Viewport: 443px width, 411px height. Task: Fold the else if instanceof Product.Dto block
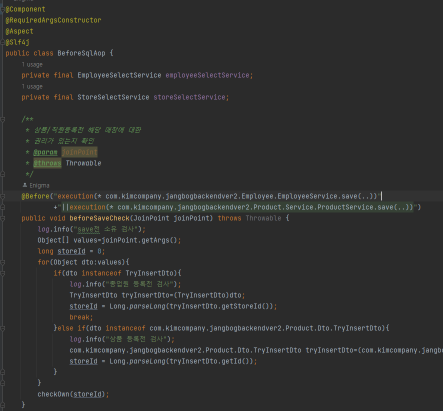pyautogui.click(x=2, y=328)
